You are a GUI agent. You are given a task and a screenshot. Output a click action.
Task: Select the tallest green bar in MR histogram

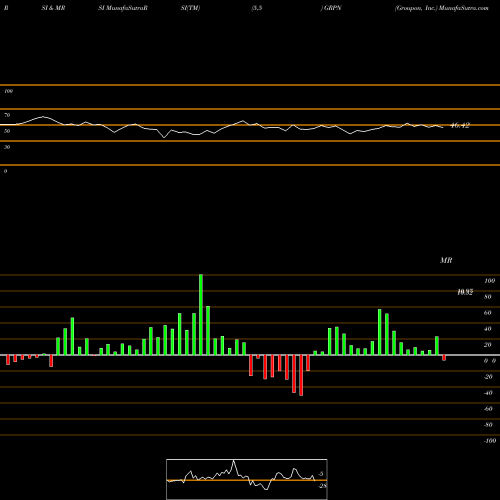(x=201, y=315)
